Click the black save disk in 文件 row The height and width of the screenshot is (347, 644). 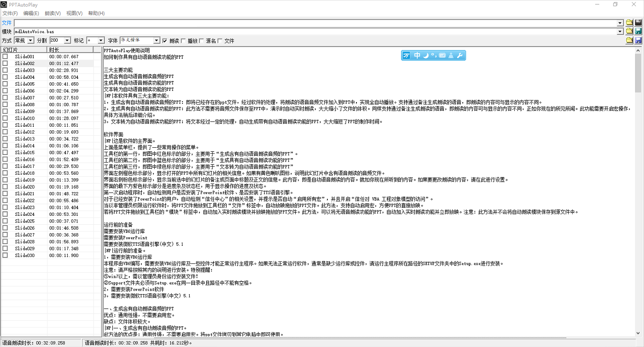click(639, 22)
